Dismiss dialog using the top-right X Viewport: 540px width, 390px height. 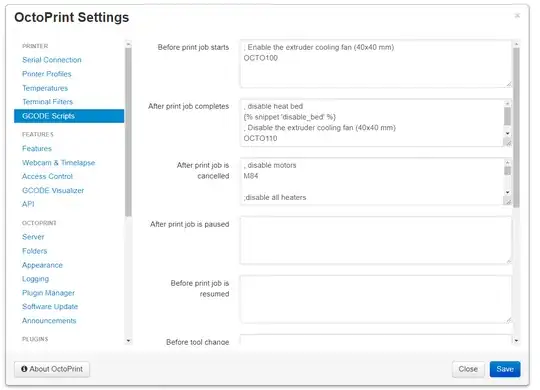pyautogui.click(x=517, y=16)
